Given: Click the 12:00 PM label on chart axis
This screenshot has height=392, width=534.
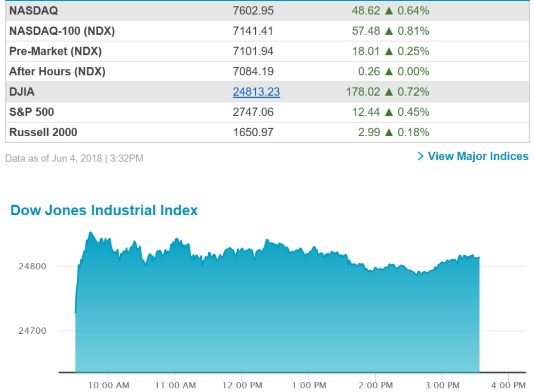Looking at the screenshot, I should [x=242, y=385].
